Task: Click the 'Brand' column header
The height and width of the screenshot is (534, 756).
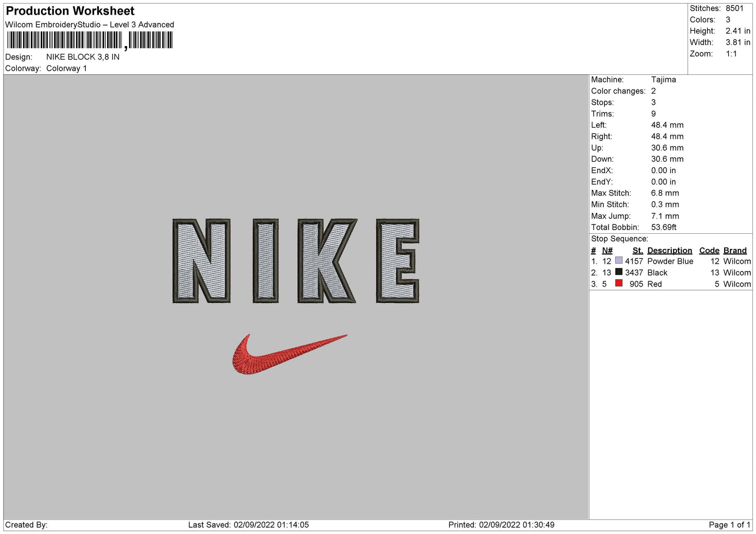Action: coord(735,251)
